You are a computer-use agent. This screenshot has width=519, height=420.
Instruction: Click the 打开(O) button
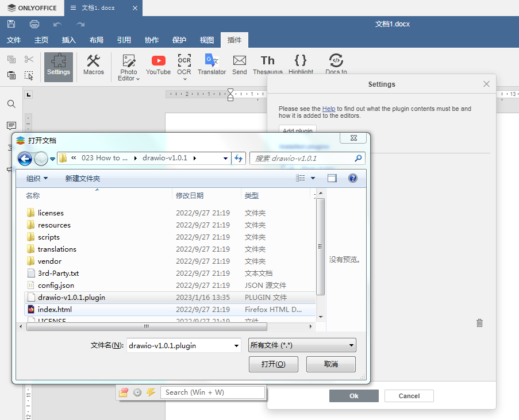[274, 364]
